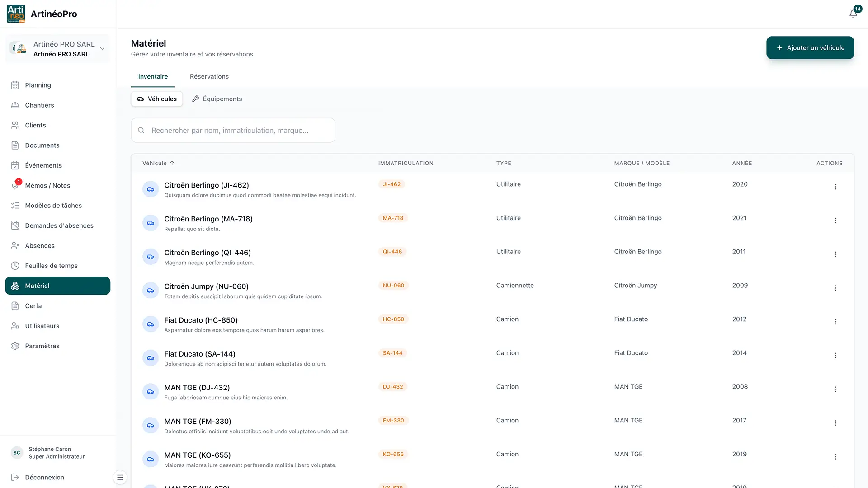This screenshot has height=488, width=868.
Task: Click the Événements calendar-check icon
Action: click(15, 165)
